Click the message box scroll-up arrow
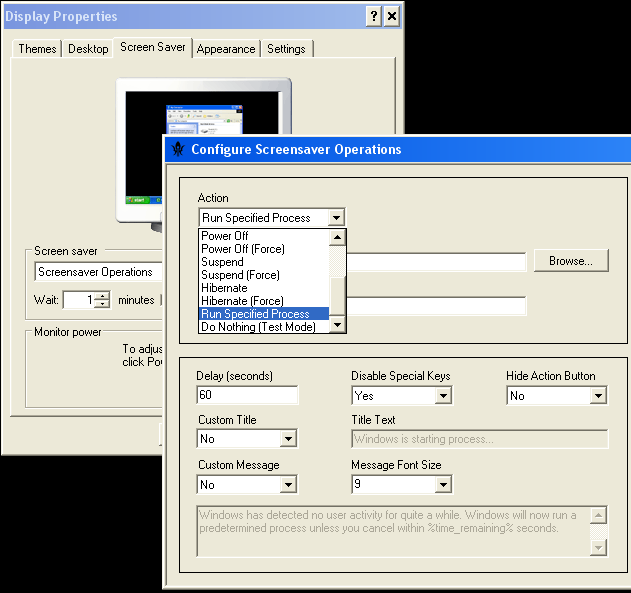 point(598,515)
